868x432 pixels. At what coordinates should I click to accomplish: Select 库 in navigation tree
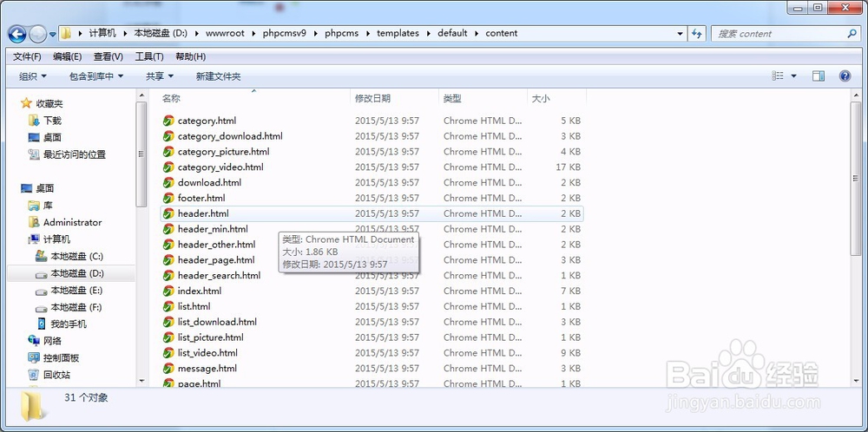click(48, 206)
